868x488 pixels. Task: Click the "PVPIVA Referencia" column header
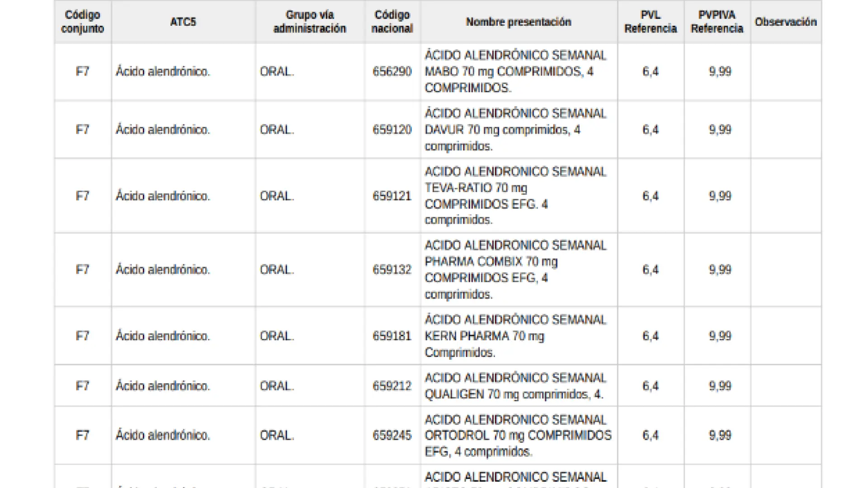coord(717,22)
